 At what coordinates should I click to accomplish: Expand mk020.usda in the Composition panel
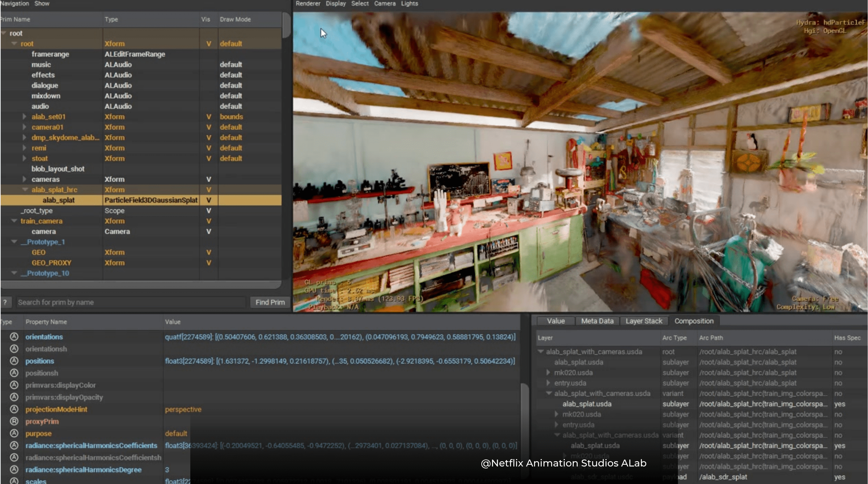549,373
